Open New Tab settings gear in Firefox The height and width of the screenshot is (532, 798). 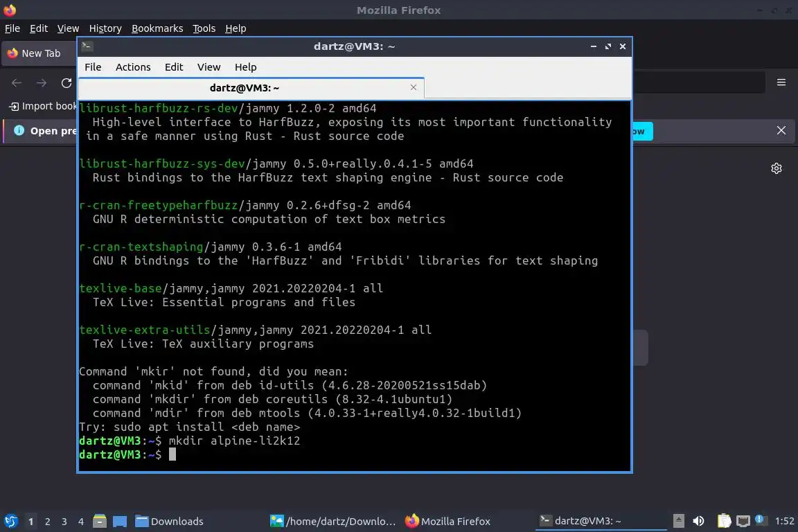[x=776, y=168]
